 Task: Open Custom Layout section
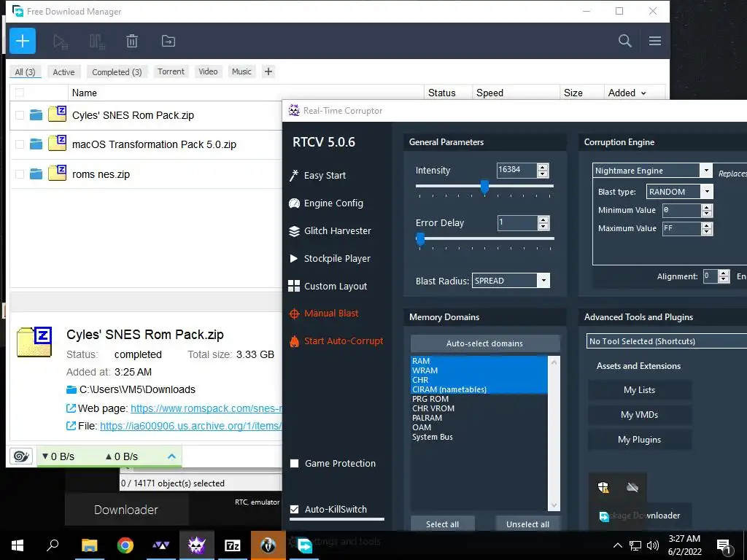click(328, 286)
